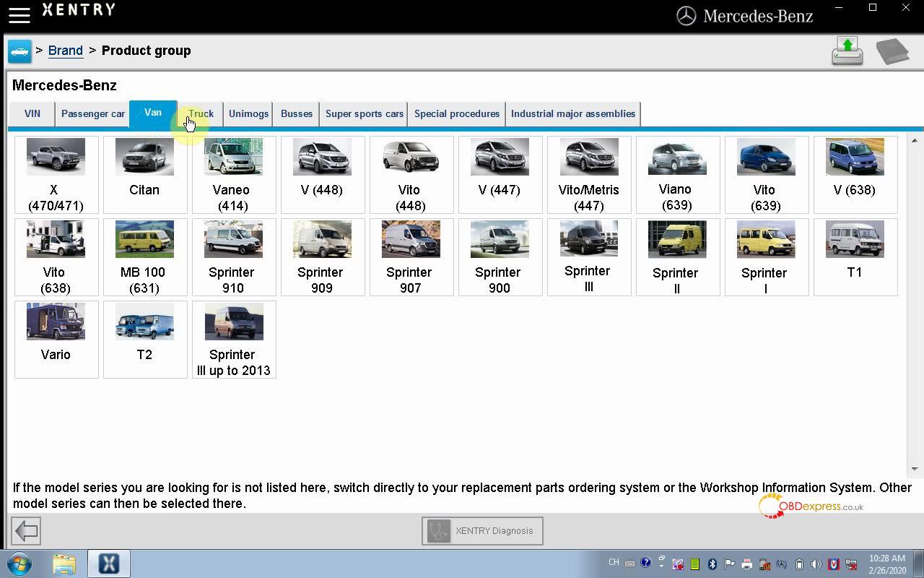The width and height of the screenshot is (924, 578).
Task: Choose the MB 100 (631) tile
Action: [145, 257]
